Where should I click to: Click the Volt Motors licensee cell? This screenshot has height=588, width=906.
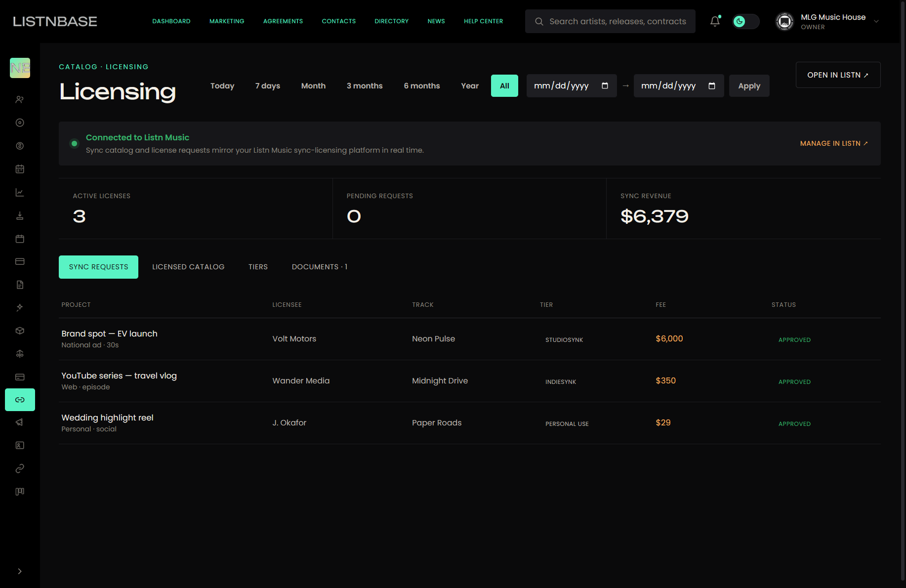[294, 339]
